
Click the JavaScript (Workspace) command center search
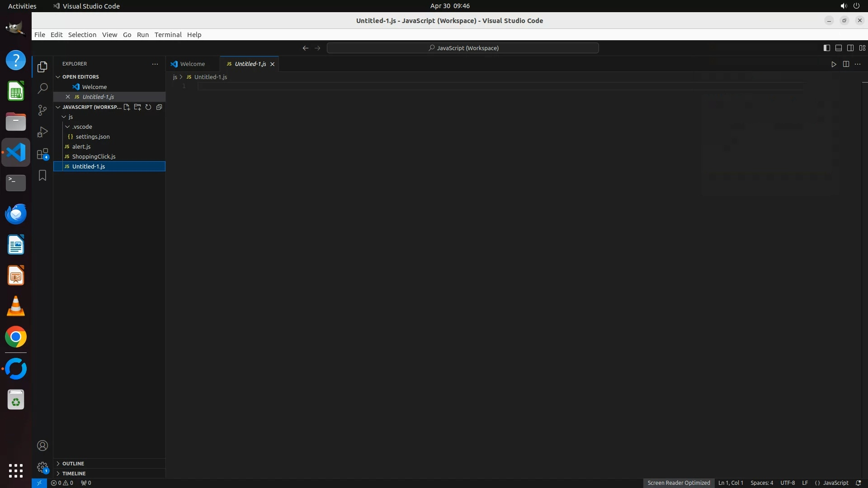pyautogui.click(x=463, y=48)
